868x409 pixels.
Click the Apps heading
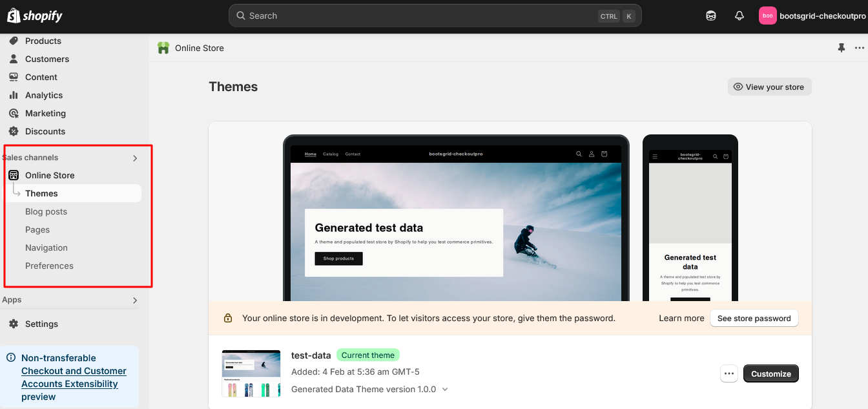click(x=12, y=300)
